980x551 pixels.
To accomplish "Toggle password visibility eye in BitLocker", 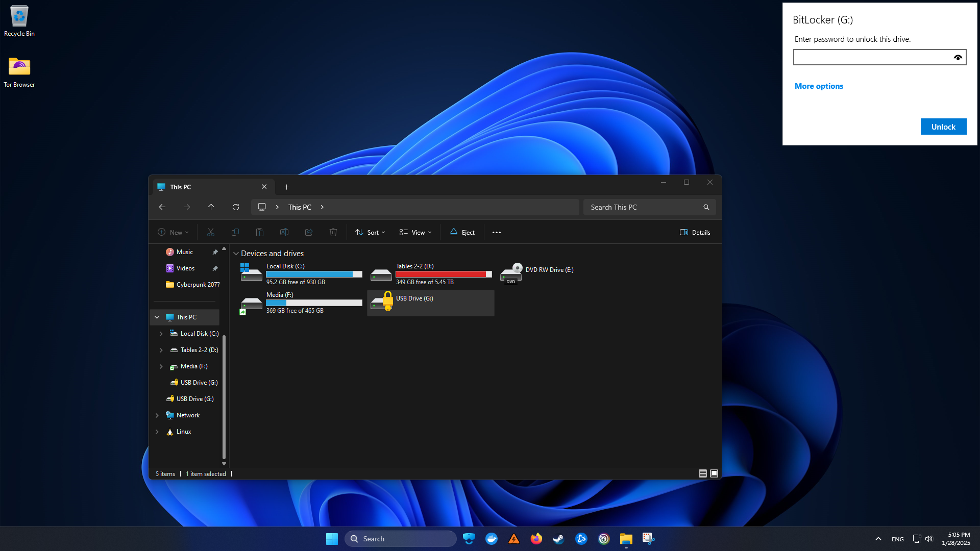I will pyautogui.click(x=958, y=58).
